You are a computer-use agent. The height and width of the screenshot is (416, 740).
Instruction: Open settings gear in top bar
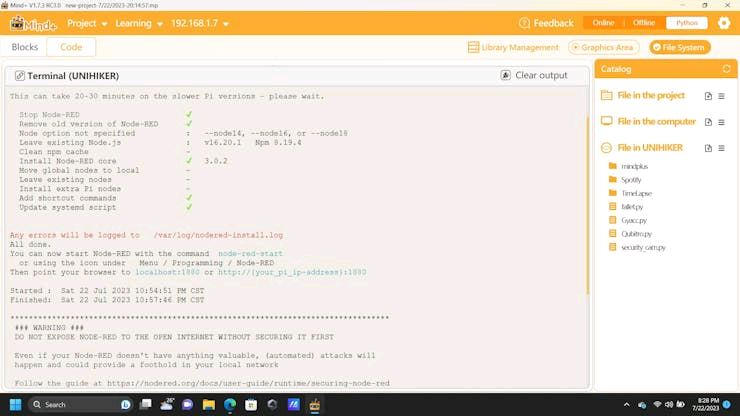point(723,23)
